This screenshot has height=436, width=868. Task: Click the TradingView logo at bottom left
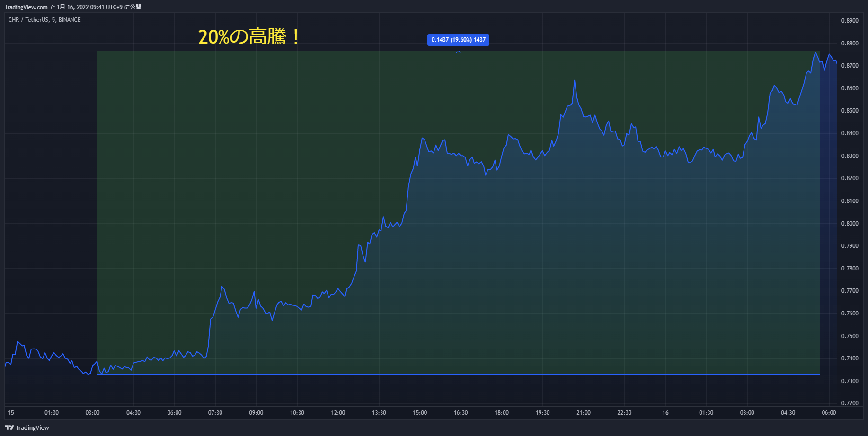point(27,427)
